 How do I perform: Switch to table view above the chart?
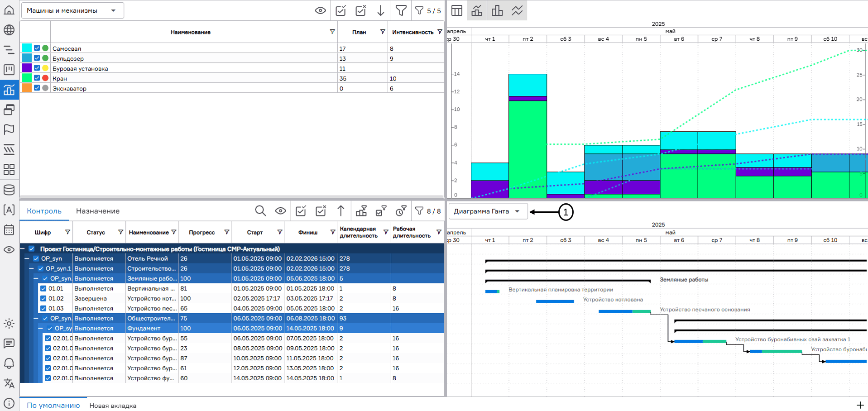pyautogui.click(x=457, y=10)
